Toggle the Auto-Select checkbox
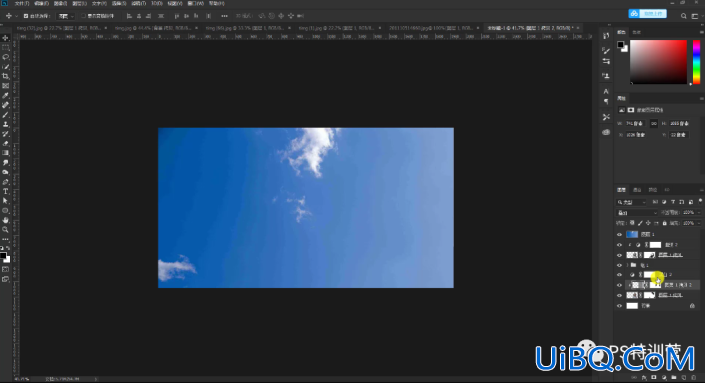Screen dimensions: 705x383 click(26, 16)
